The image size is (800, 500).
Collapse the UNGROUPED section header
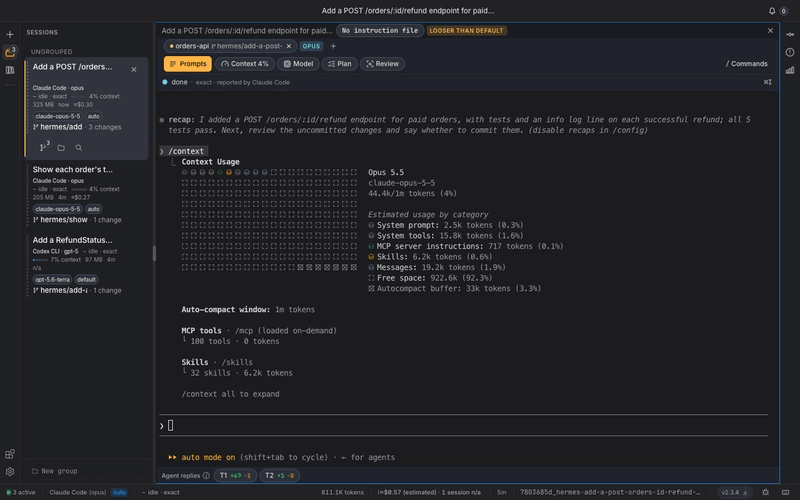52,52
